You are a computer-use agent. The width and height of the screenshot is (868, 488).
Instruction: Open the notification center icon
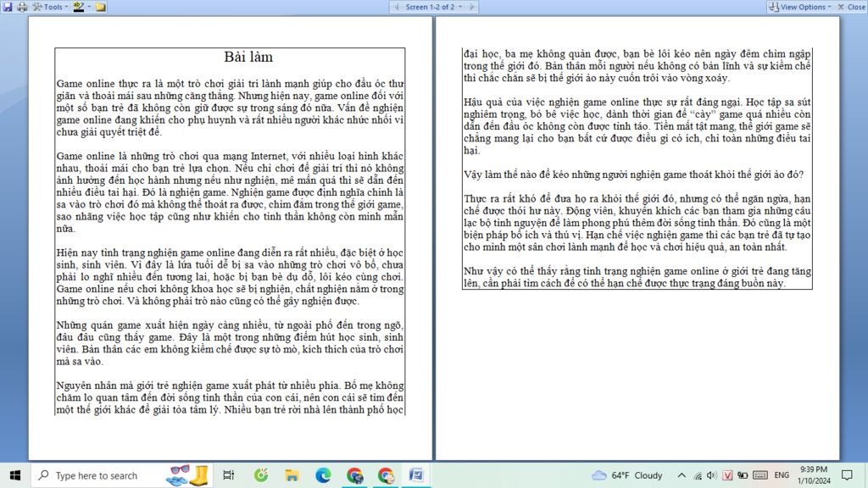(x=847, y=475)
